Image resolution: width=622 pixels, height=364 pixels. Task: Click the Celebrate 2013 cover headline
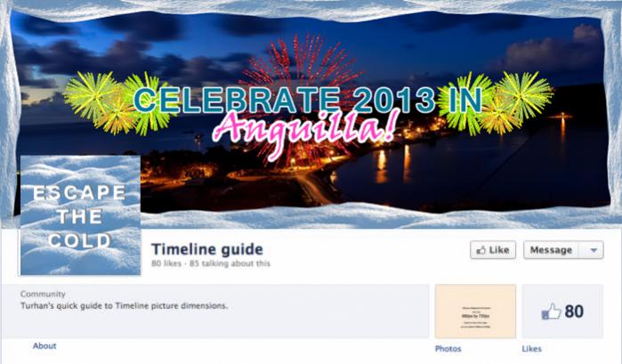click(308, 100)
